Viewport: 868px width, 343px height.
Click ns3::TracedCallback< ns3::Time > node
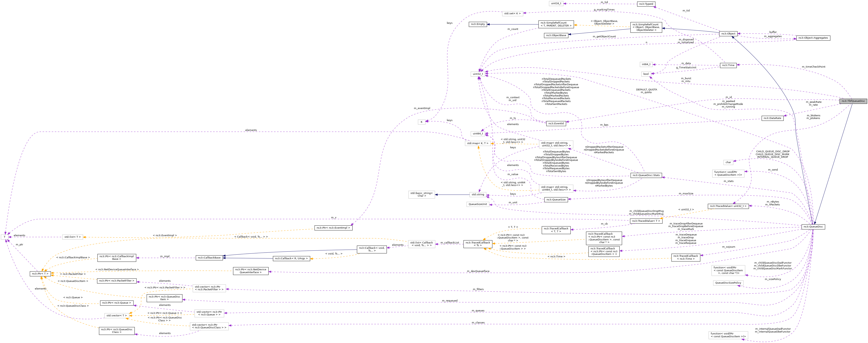tap(686, 257)
